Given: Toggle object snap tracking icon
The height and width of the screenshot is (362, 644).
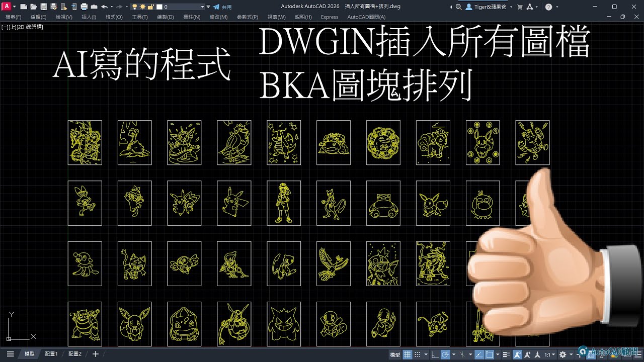Looking at the screenshot, I should tap(479, 355).
